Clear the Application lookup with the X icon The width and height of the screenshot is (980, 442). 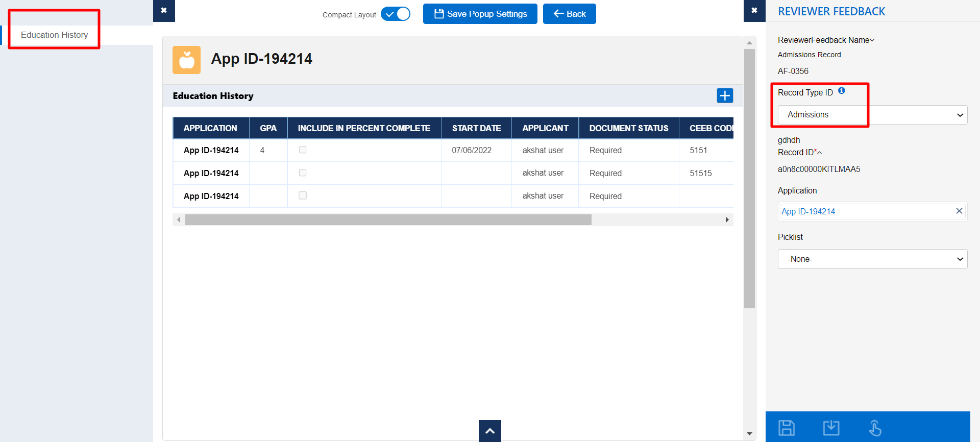pyautogui.click(x=959, y=211)
